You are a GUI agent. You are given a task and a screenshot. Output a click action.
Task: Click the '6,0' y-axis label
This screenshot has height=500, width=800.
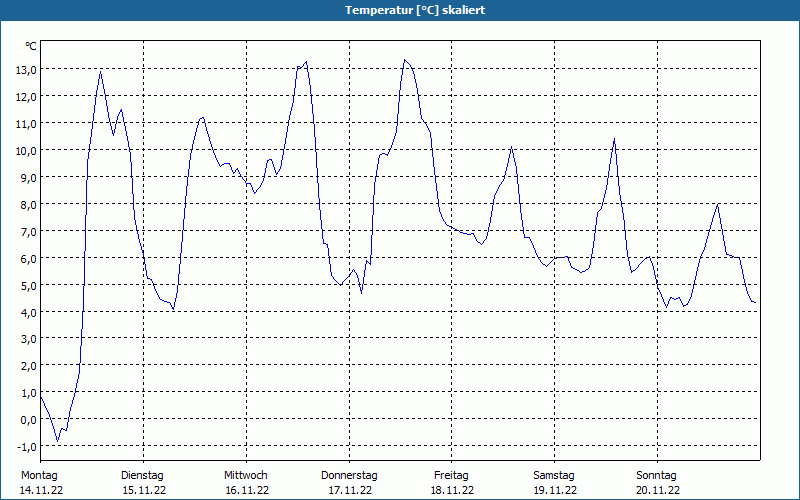pos(29,259)
